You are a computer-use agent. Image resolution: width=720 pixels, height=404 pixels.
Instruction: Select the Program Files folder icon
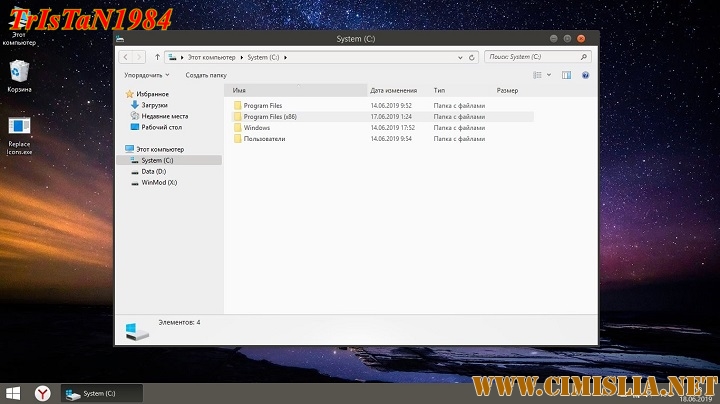coord(237,105)
